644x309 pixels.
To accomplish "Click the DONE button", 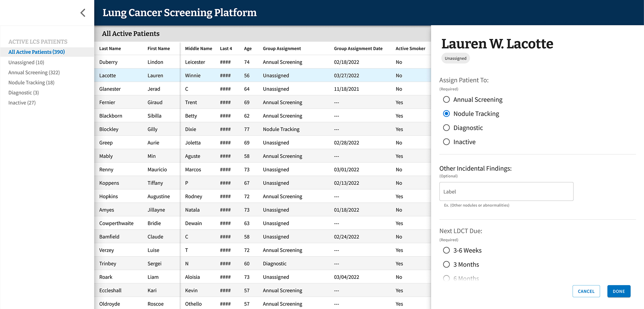I will (x=619, y=291).
